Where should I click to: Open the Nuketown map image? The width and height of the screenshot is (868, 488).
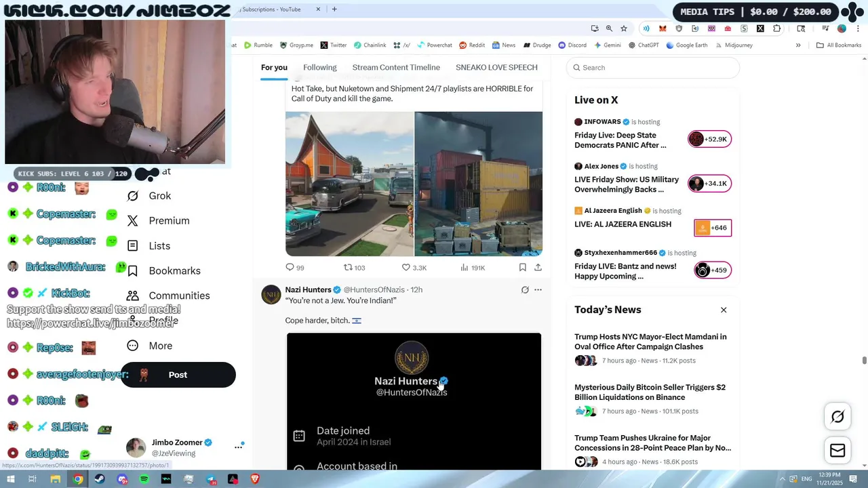tap(349, 184)
